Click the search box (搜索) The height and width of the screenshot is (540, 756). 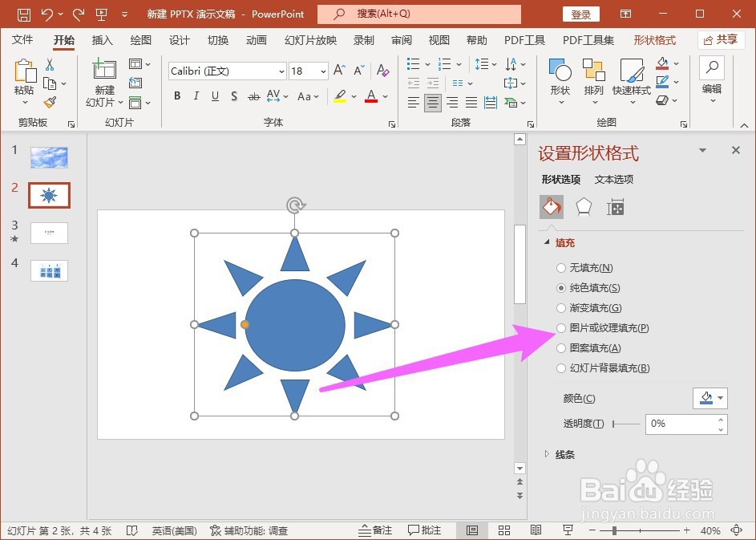pyautogui.click(x=419, y=14)
